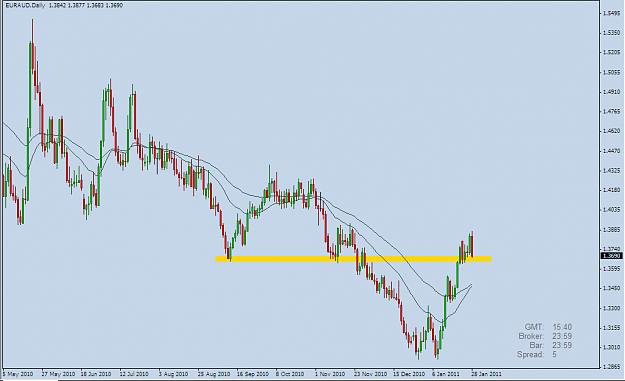Click the 1.3595 price axis label
The image size is (625, 381).
(x=611, y=269)
